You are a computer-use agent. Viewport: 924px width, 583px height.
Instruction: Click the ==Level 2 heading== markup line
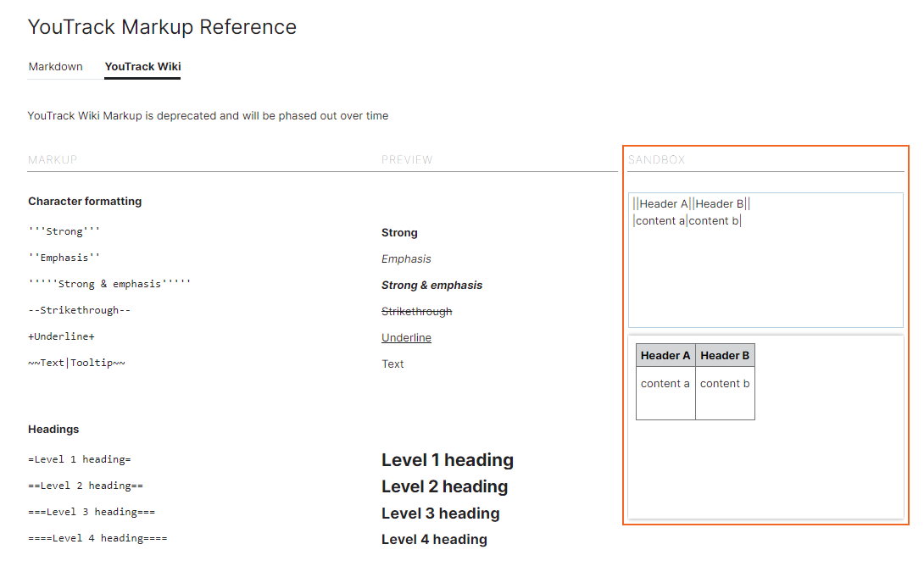pos(85,486)
